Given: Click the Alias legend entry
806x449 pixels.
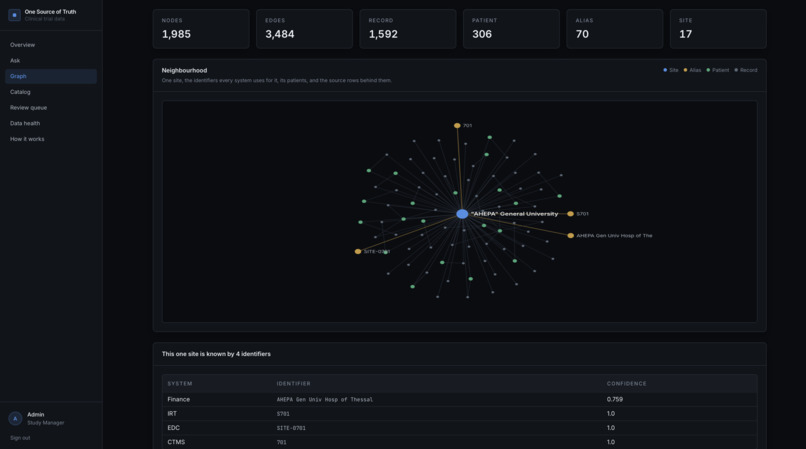Looking at the screenshot, I should [x=692, y=70].
